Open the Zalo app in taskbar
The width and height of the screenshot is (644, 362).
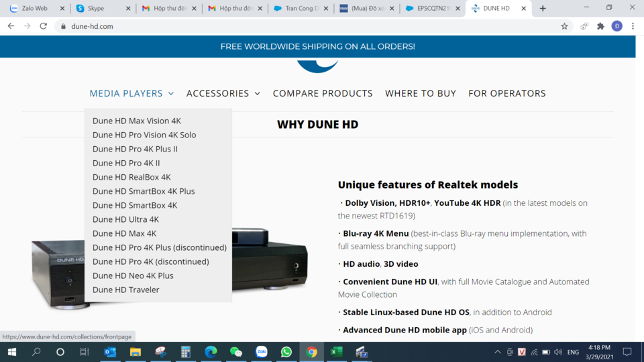[x=261, y=352]
